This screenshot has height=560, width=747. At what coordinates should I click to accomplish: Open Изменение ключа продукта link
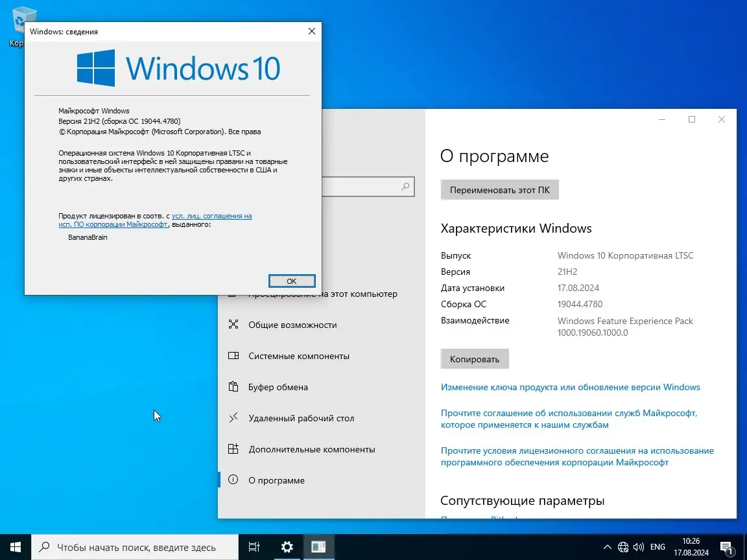coord(570,387)
